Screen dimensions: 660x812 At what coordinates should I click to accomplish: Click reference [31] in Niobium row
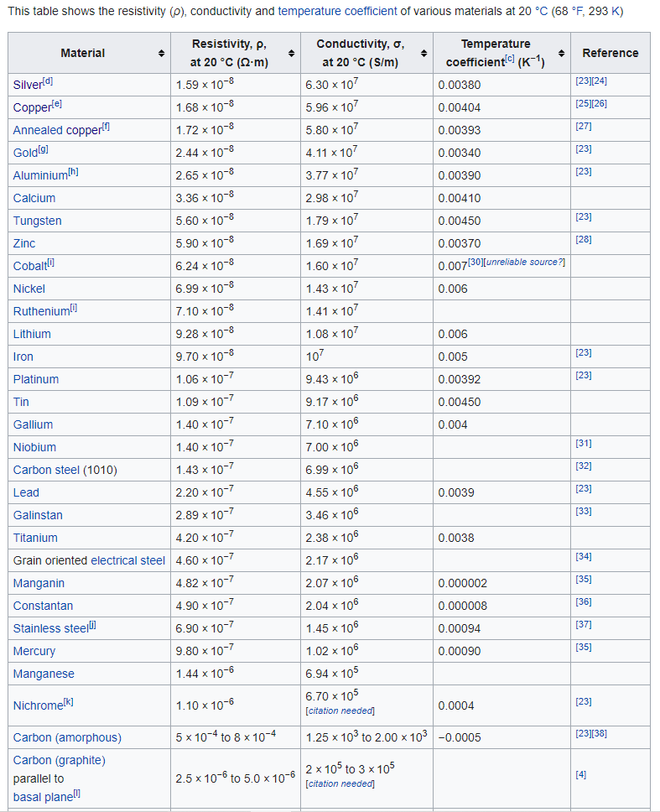point(584,443)
